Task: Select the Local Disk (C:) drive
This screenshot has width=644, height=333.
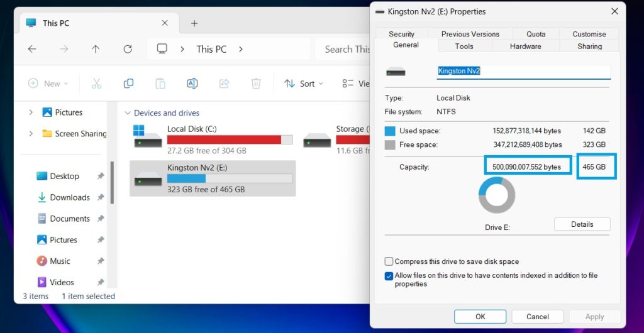Action: 213,140
